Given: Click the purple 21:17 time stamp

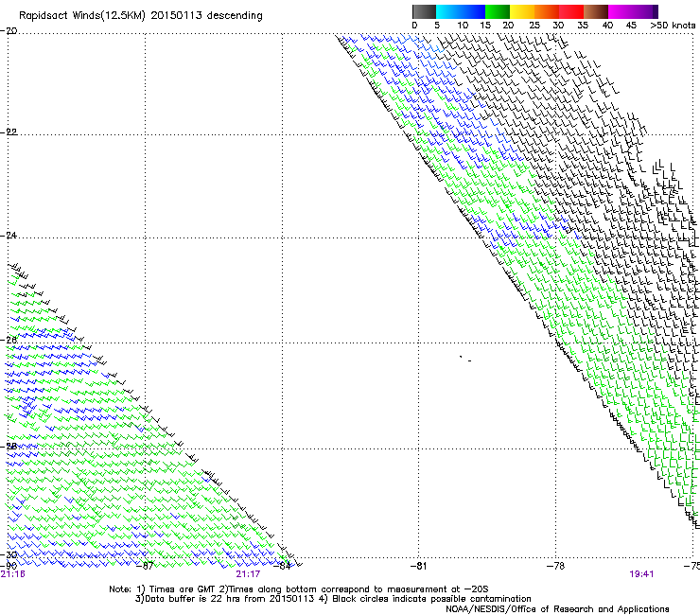Looking at the screenshot, I should [248, 574].
